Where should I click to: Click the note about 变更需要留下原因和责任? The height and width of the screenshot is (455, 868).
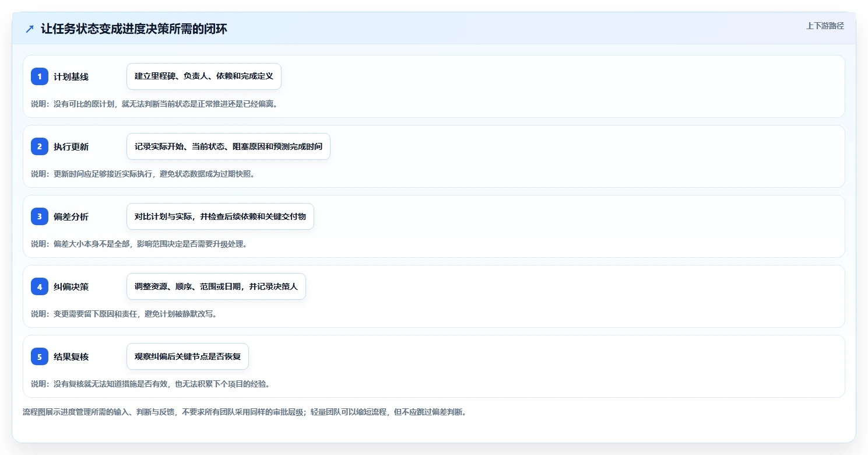point(124,314)
